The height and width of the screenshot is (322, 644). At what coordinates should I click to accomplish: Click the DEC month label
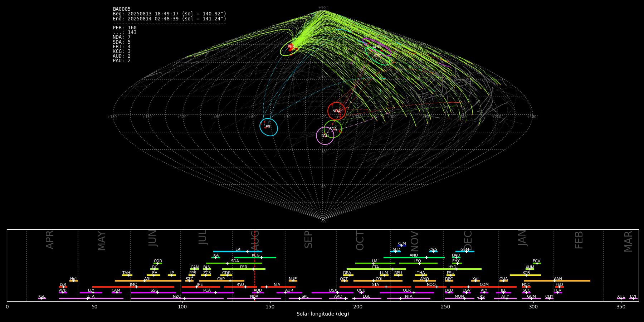(468, 240)
